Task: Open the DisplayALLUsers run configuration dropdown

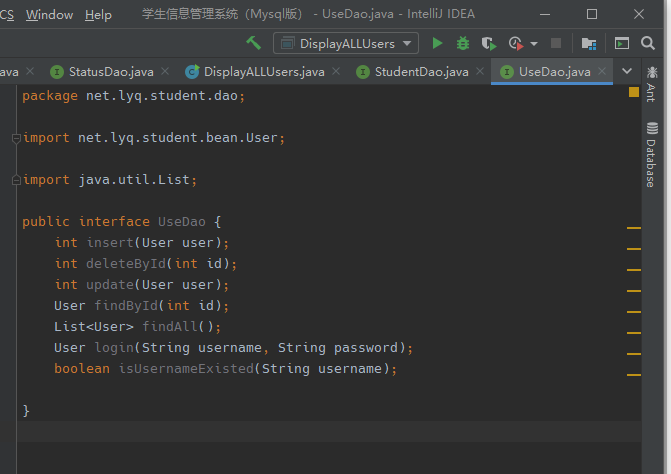Action: [x=346, y=43]
